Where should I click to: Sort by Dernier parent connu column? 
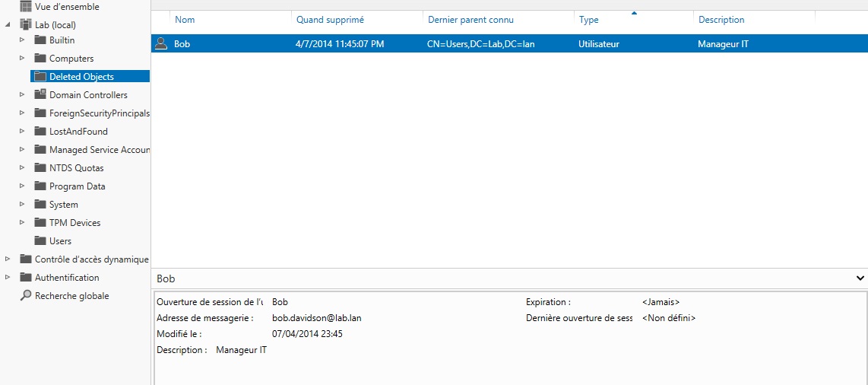[x=470, y=20]
